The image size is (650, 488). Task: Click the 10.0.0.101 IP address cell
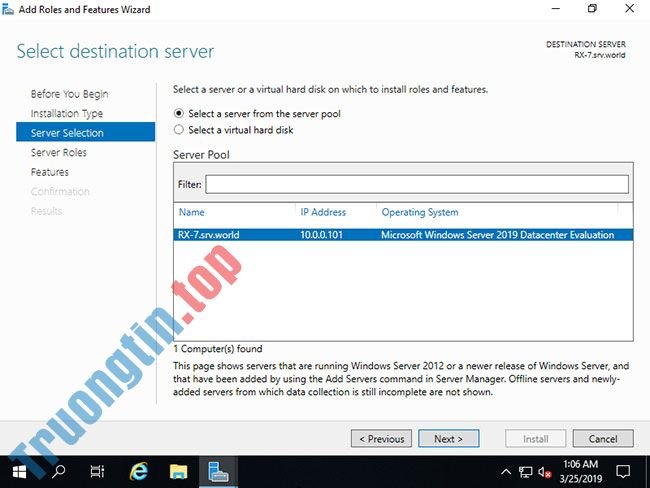(321, 235)
